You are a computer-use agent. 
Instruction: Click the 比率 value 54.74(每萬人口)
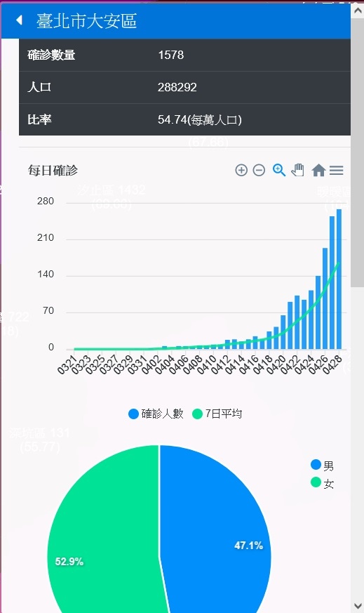[200, 119]
